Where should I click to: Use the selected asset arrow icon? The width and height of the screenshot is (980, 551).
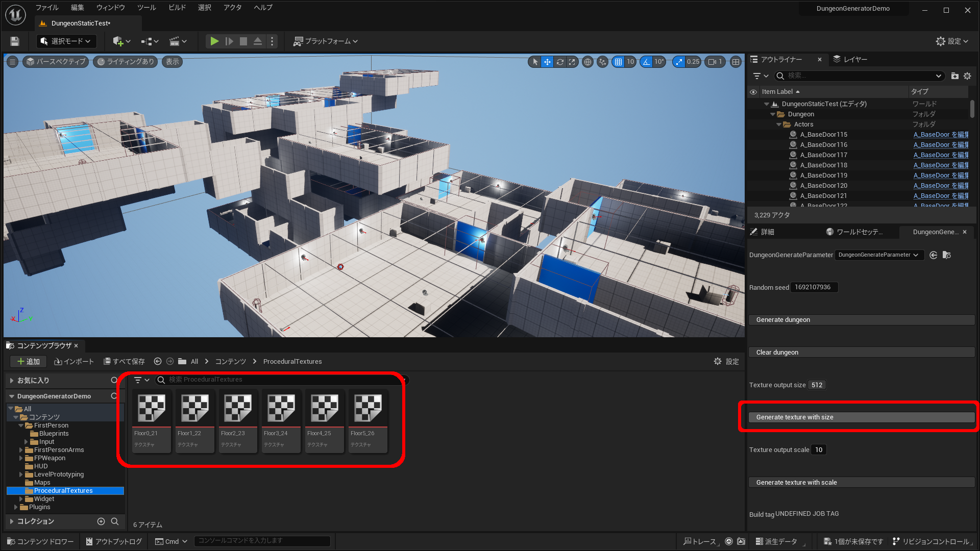click(934, 255)
